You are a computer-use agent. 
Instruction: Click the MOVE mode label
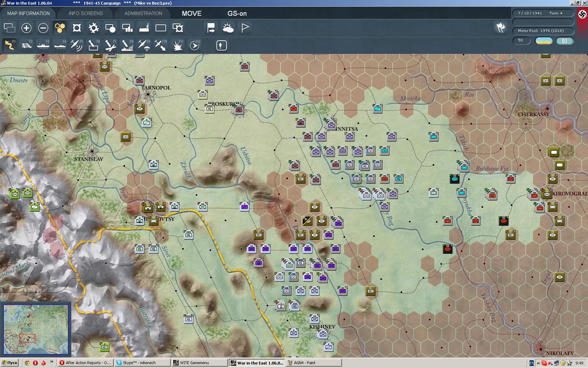tap(191, 13)
